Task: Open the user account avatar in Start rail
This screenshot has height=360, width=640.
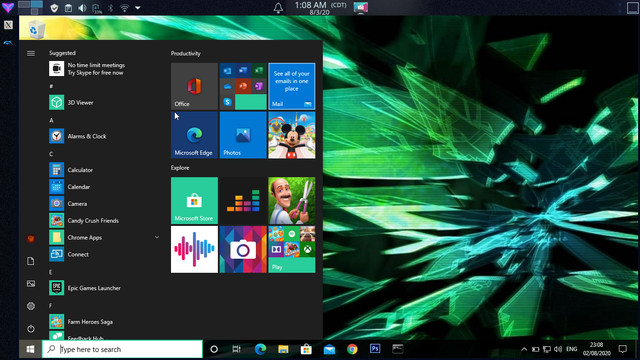Action: pyautogui.click(x=31, y=239)
